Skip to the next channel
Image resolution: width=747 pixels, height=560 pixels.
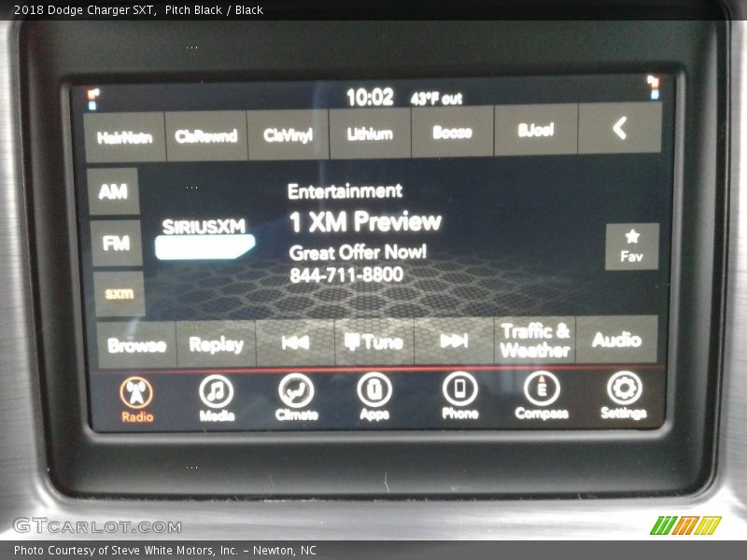454,341
